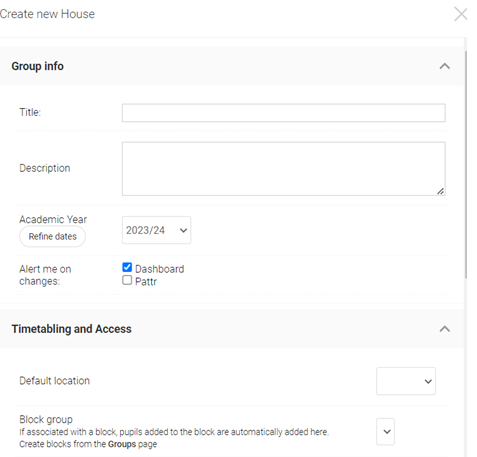Image resolution: width=477 pixels, height=457 pixels.
Task: Collapse the Group info section chevron
Action: pyautogui.click(x=444, y=66)
